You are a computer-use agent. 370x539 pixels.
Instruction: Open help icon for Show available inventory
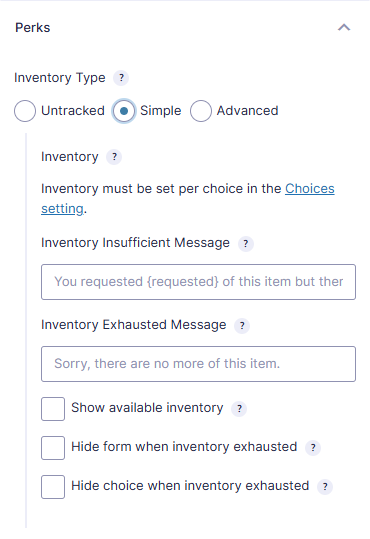[239, 409]
